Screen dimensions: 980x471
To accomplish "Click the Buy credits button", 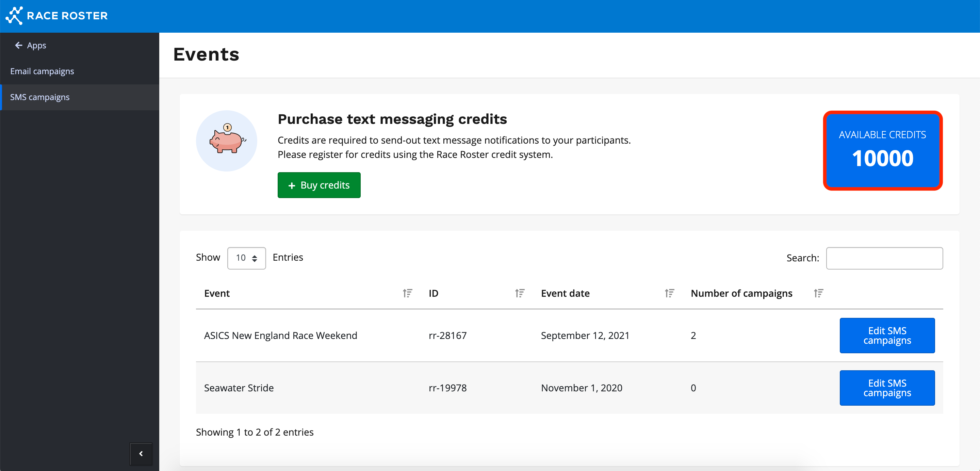I will (x=319, y=185).
